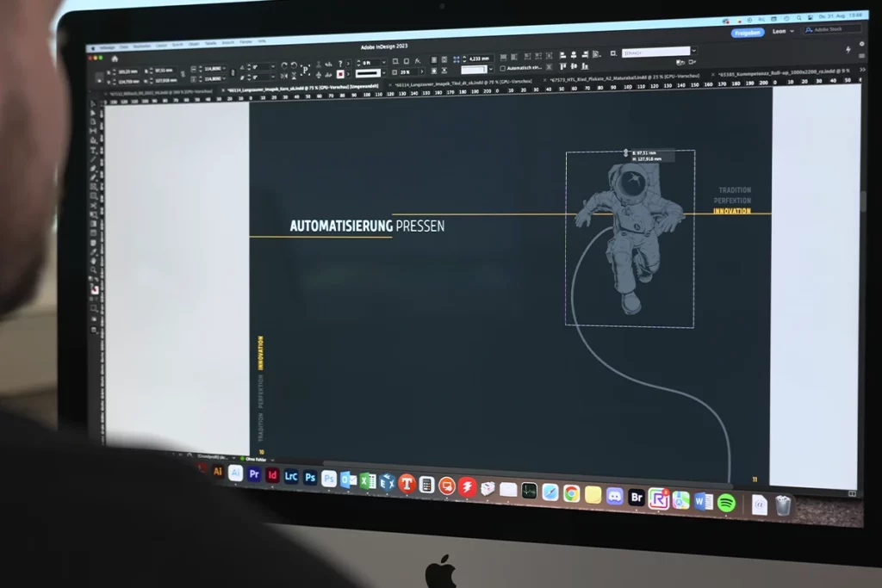Switch to the Kompetenzz_Roll-up_1000x2200 tab
882x588 pixels.
pos(784,72)
